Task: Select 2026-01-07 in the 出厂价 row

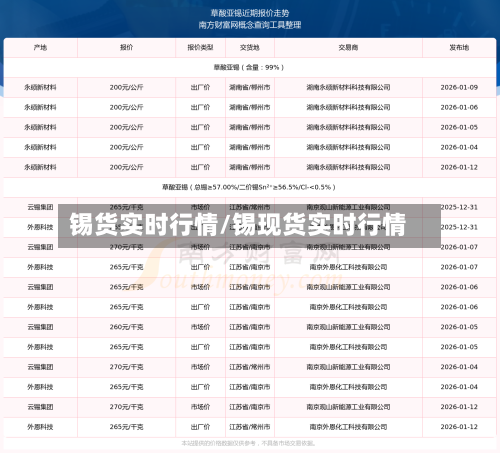Action: [459, 267]
